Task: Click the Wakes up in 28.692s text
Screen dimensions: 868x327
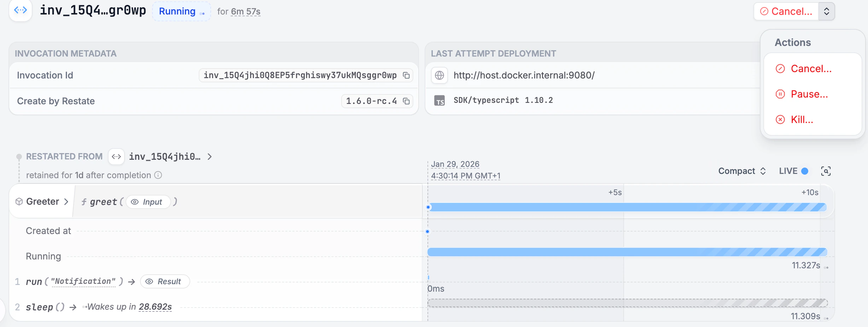Action: [x=129, y=306]
